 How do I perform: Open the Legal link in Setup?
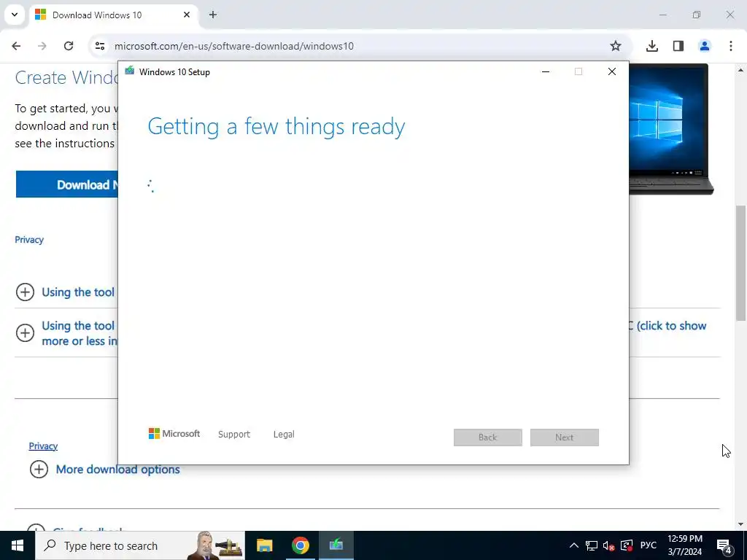(284, 435)
